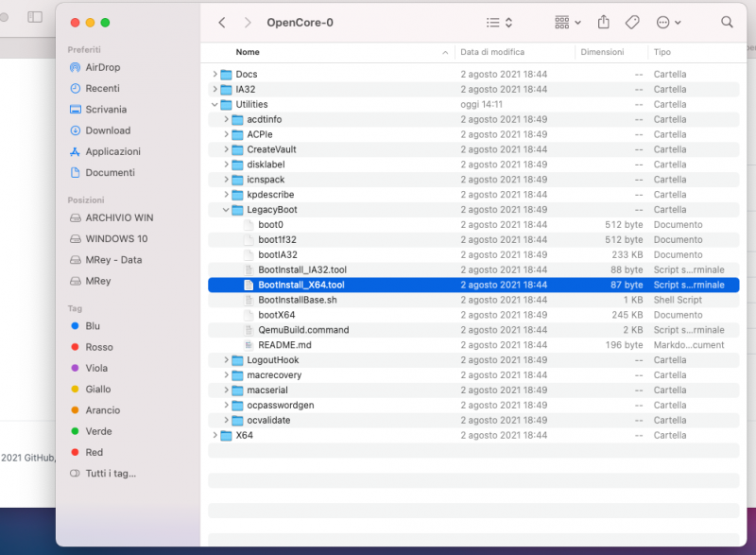The image size is (756, 555).
Task: Select BootInstallBase.sh file
Action: coord(473,300)
